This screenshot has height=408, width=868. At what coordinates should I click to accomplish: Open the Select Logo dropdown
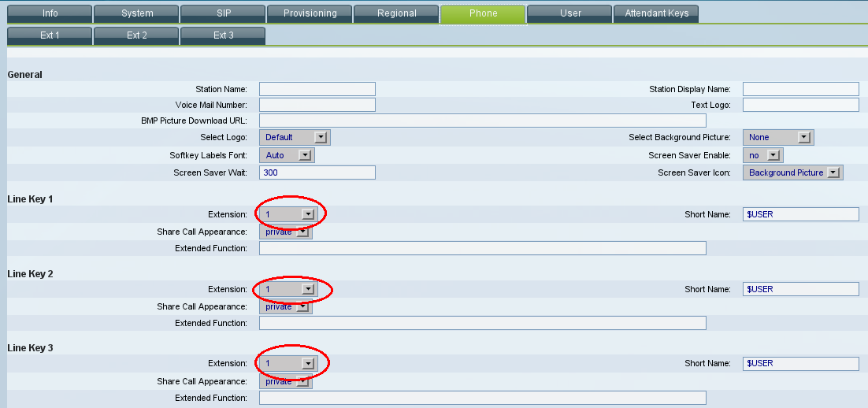click(x=295, y=138)
